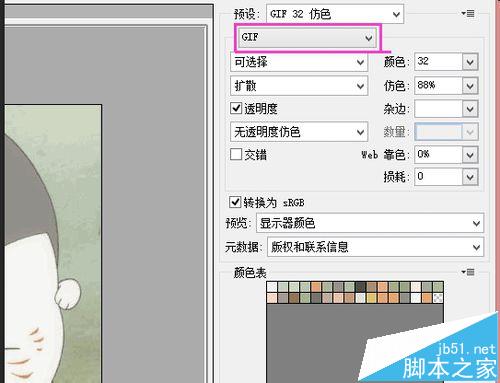Click the 颜色 field showing 32
This screenshot has width=500, height=383.
click(438, 62)
